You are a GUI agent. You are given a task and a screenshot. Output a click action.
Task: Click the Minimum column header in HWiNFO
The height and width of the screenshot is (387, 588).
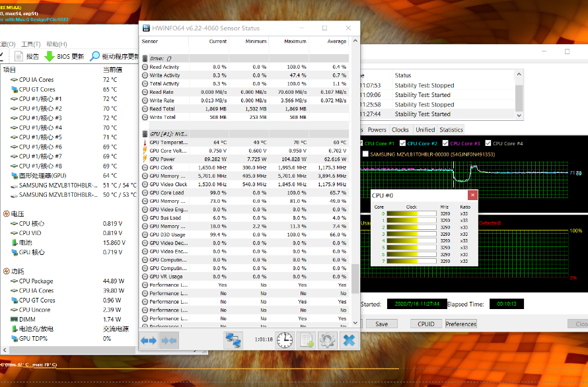[x=249, y=41]
